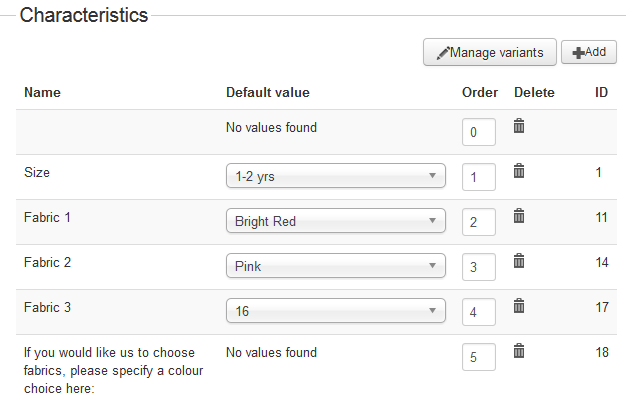This screenshot has height=410, width=626.
Task: Edit the Fabric 3 order value
Action: point(479,312)
